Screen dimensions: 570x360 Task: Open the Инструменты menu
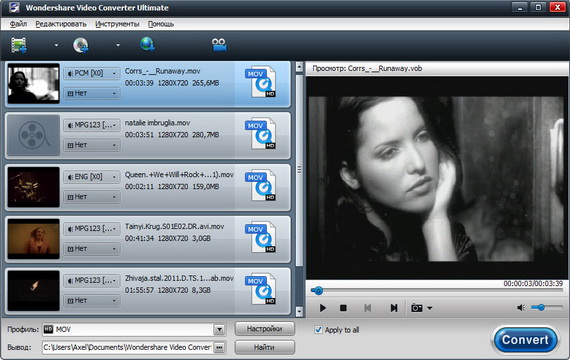point(117,24)
